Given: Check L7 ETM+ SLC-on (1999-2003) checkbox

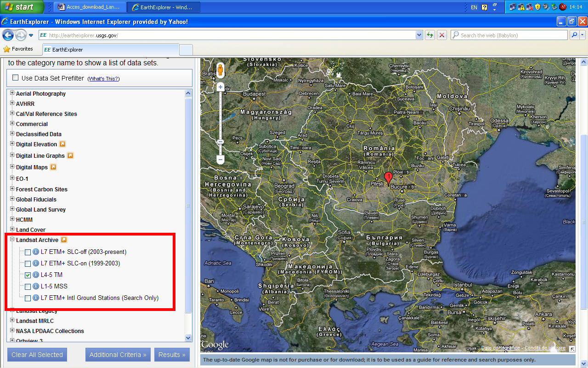Looking at the screenshot, I should tap(28, 264).
